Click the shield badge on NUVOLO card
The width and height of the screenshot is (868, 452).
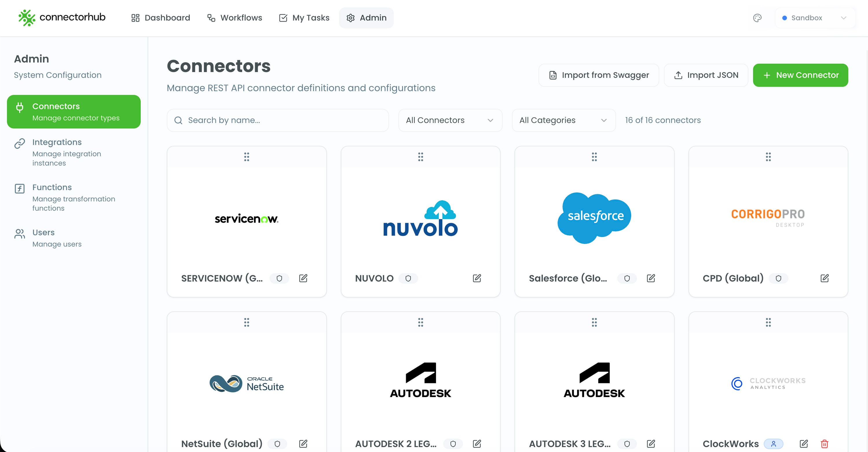[408, 278]
